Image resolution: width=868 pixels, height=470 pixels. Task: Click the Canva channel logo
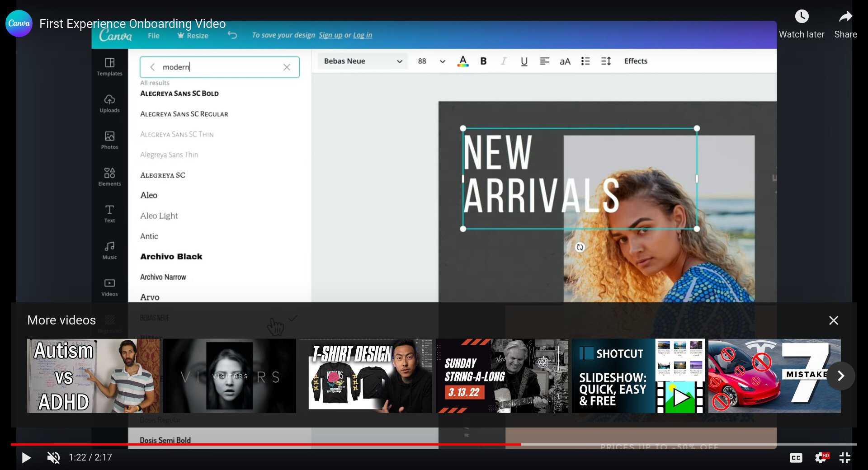(19, 23)
